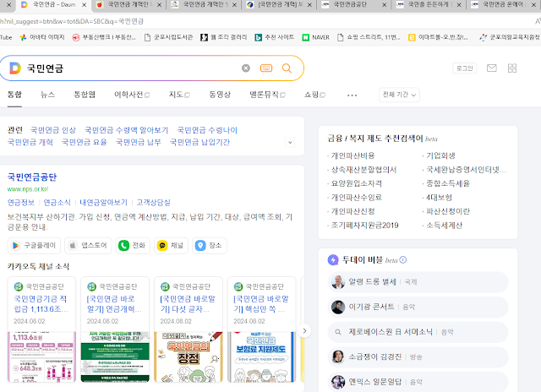Open the 이마트몰 bookmark
Image resolution: width=541 pixels, height=392 pixels.
[438, 37]
